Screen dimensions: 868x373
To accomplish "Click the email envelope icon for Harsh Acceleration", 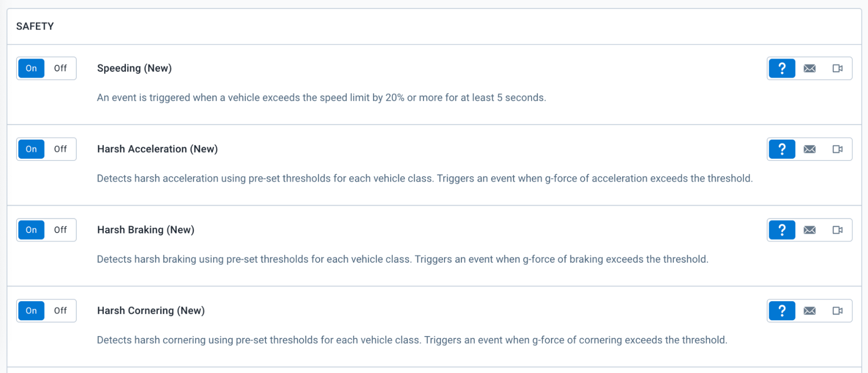I will (x=809, y=149).
